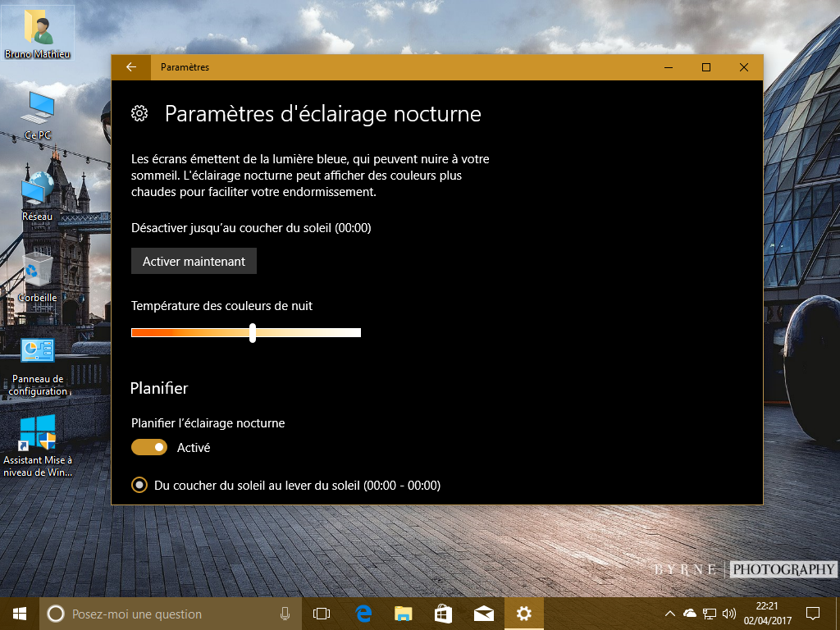Click Activer maintenant button
The image size is (840, 630).
(194, 261)
